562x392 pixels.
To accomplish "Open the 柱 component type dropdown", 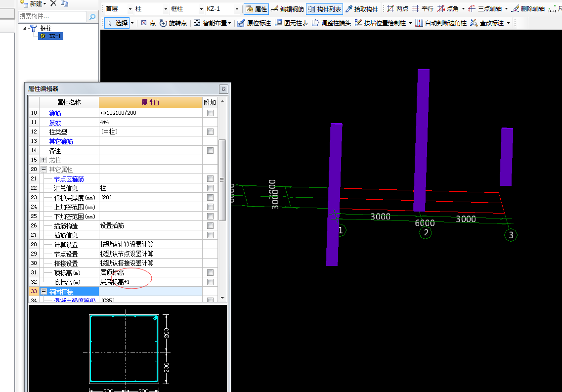I will [166, 9].
